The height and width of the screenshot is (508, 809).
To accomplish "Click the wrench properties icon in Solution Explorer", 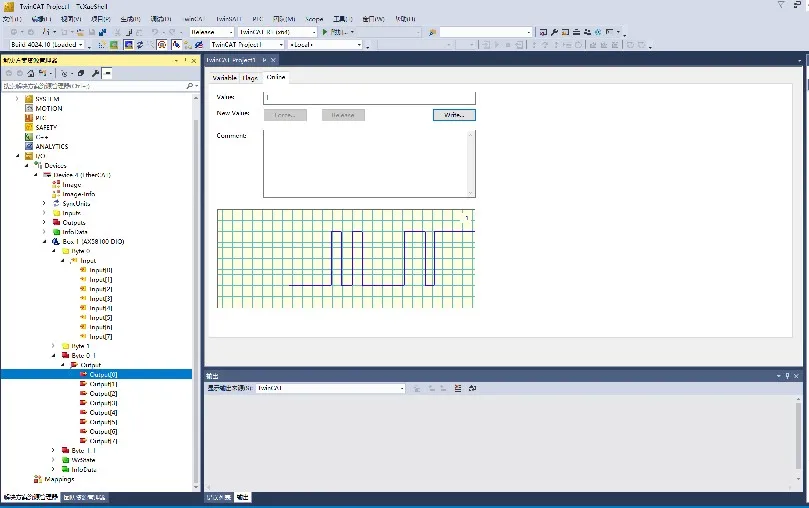I will coord(95,73).
